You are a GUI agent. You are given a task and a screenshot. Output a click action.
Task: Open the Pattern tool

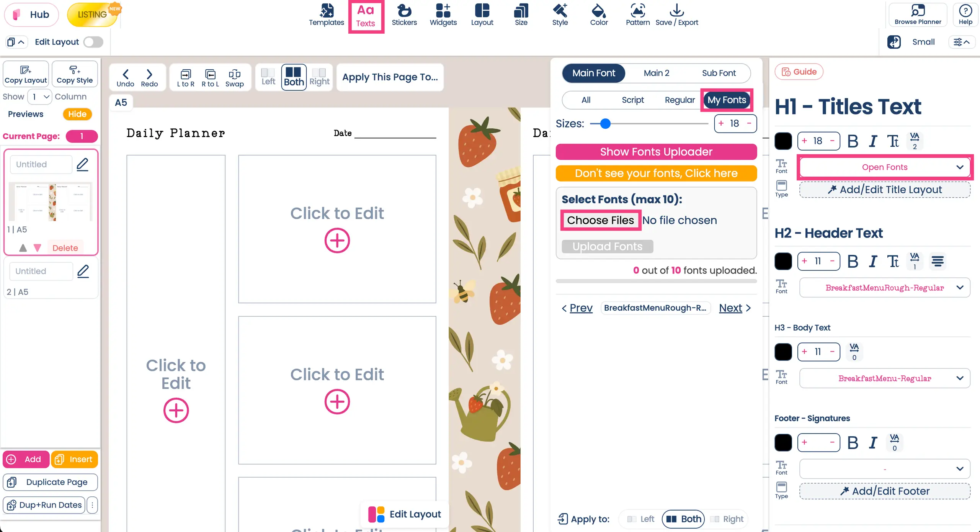click(637, 15)
